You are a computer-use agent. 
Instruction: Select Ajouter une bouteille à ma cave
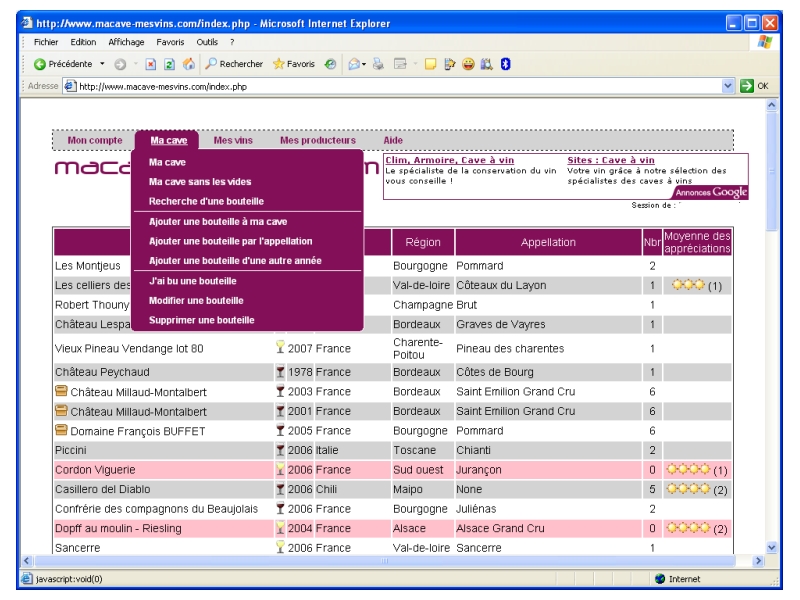(218, 221)
